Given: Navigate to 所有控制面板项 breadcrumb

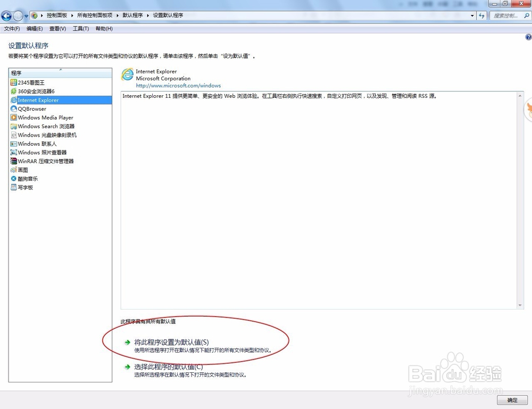Looking at the screenshot, I should 95,15.
